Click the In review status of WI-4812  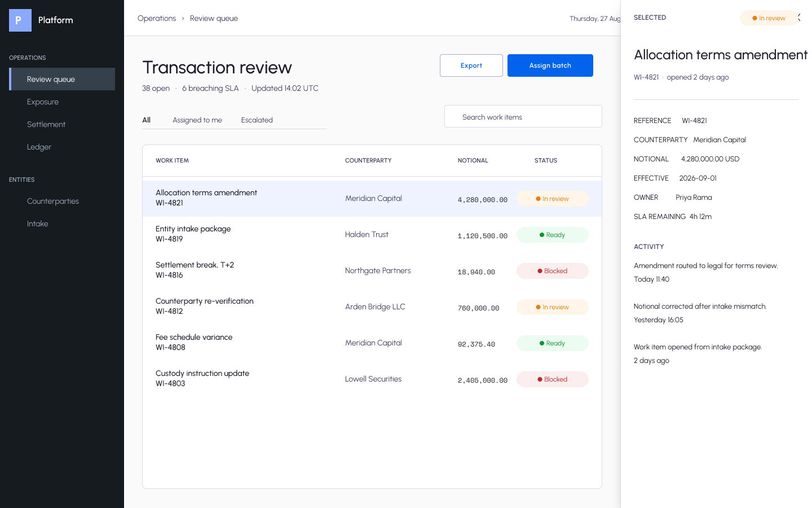pos(553,307)
